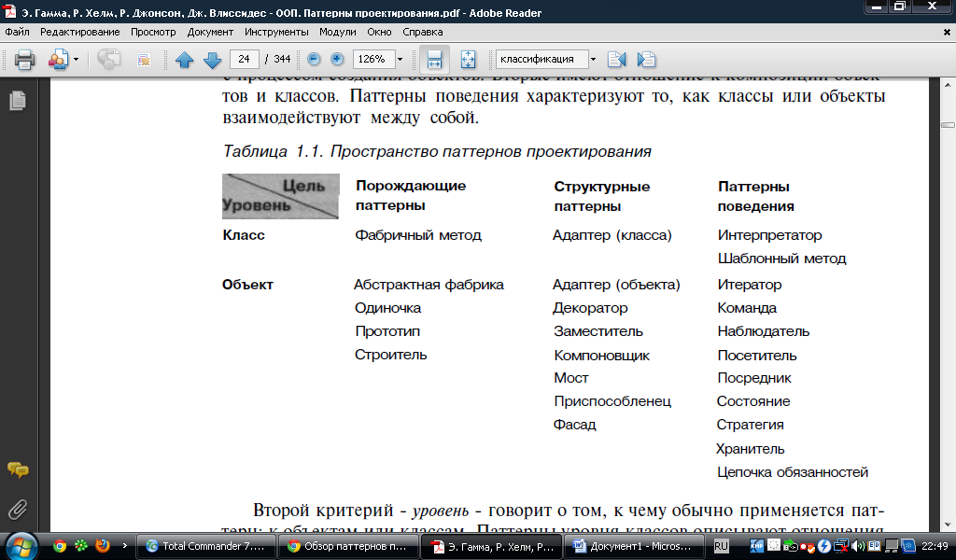The height and width of the screenshot is (560, 956).
Task: Open the zoom level dropdown arrow
Action: (x=400, y=59)
